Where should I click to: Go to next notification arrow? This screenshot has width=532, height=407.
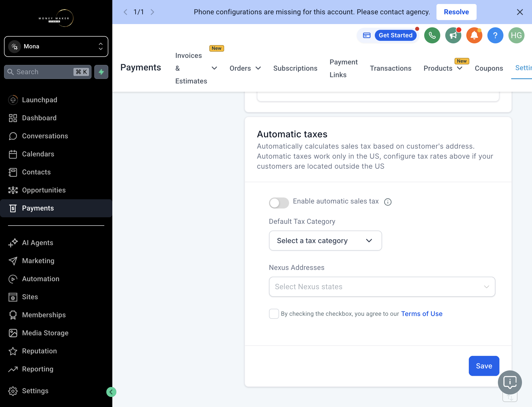point(152,12)
